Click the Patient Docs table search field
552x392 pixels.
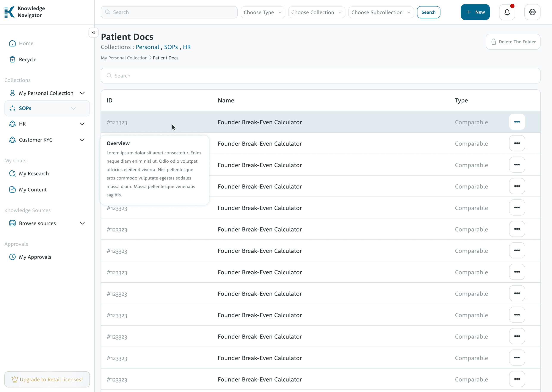click(320, 76)
